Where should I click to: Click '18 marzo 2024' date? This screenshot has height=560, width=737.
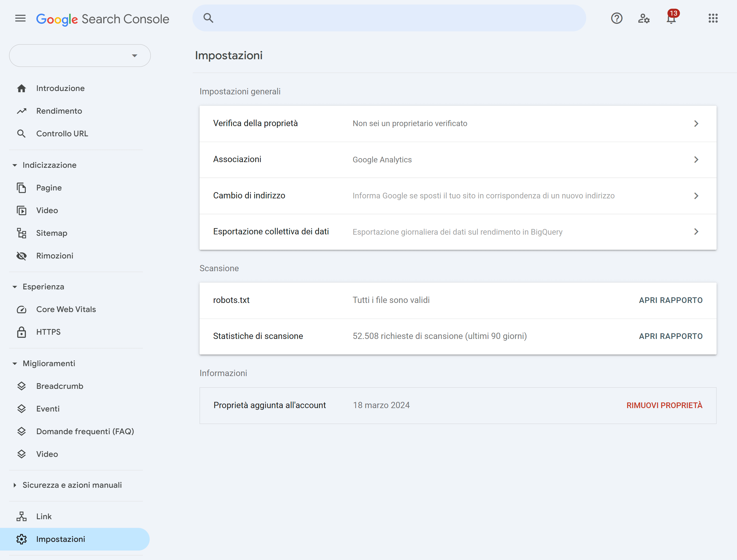pos(381,405)
